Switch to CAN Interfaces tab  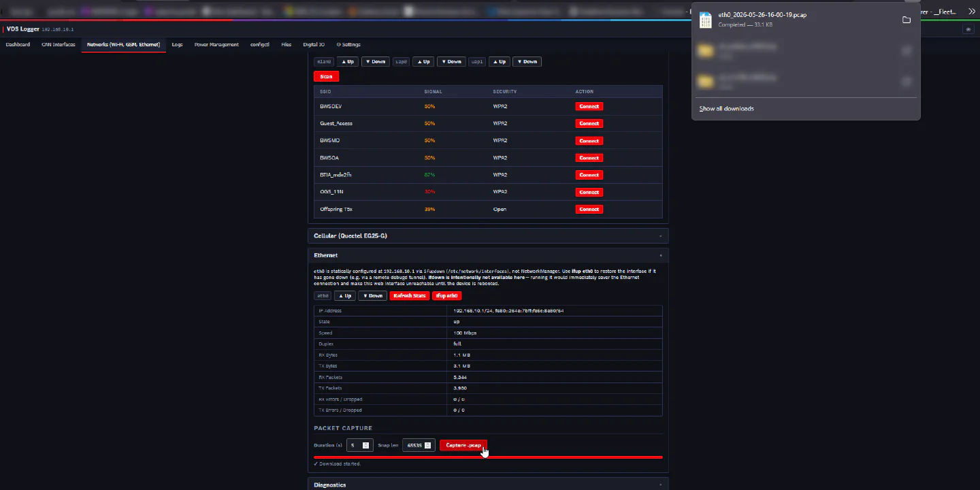point(59,44)
